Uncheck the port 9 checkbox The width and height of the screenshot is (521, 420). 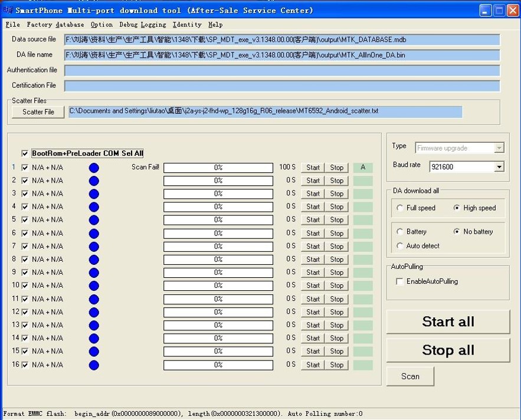[25, 273]
